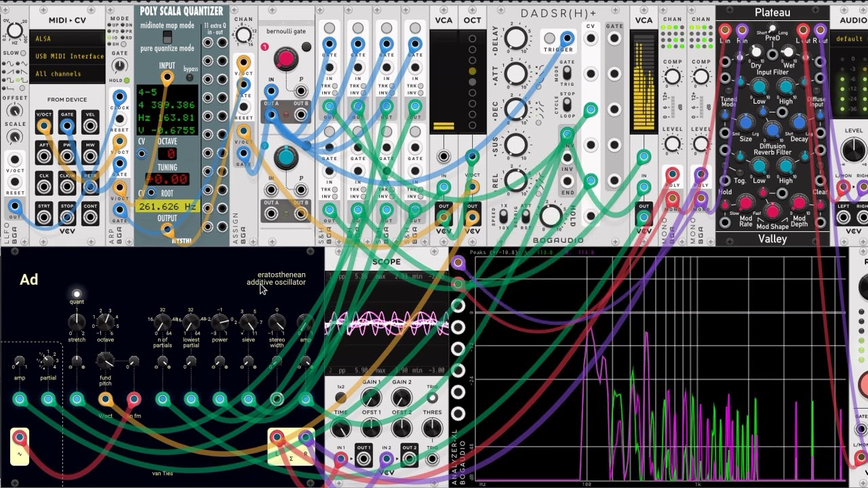Flip the midinote map / pure quantize switch

pyautogui.click(x=167, y=37)
